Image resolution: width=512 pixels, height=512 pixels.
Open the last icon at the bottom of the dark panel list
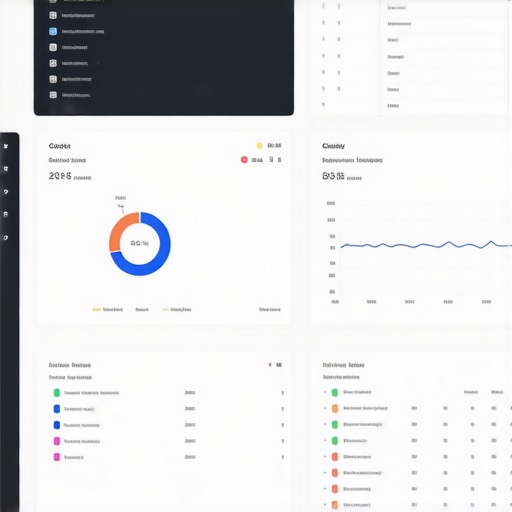53,95
